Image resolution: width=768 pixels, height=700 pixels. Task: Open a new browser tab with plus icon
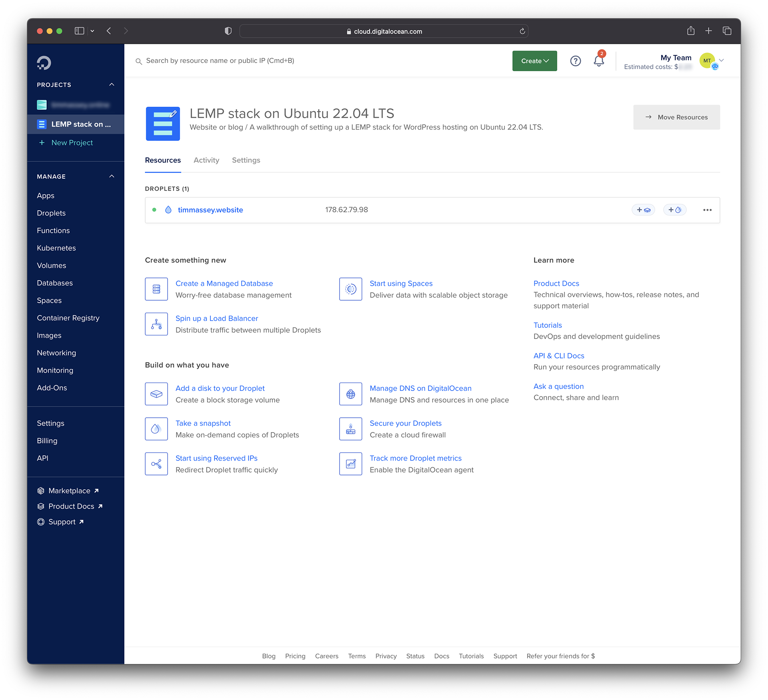click(x=708, y=31)
